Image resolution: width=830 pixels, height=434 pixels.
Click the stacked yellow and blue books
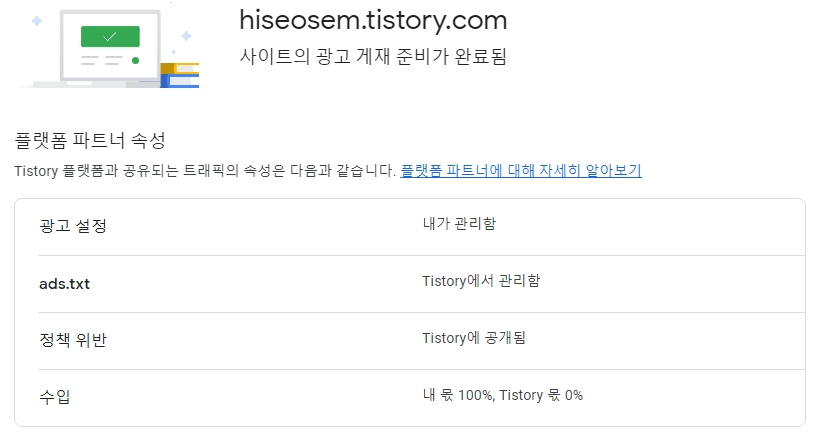[180, 75]
